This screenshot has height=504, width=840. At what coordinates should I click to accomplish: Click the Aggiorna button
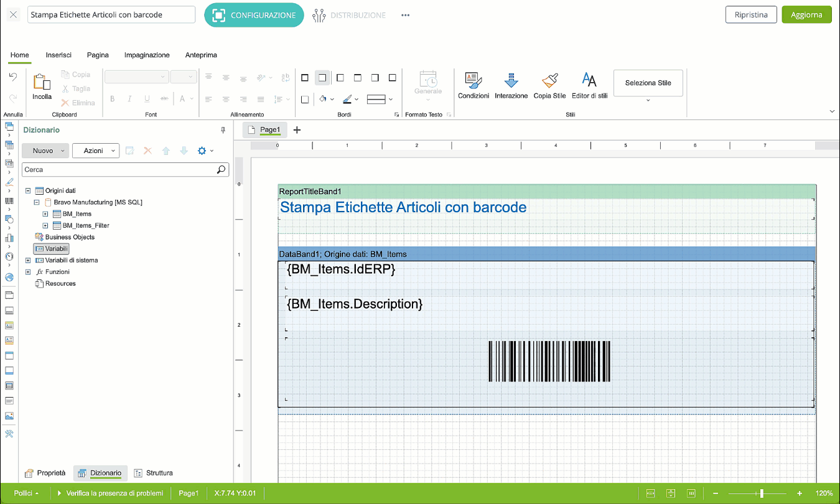(806, 15)
